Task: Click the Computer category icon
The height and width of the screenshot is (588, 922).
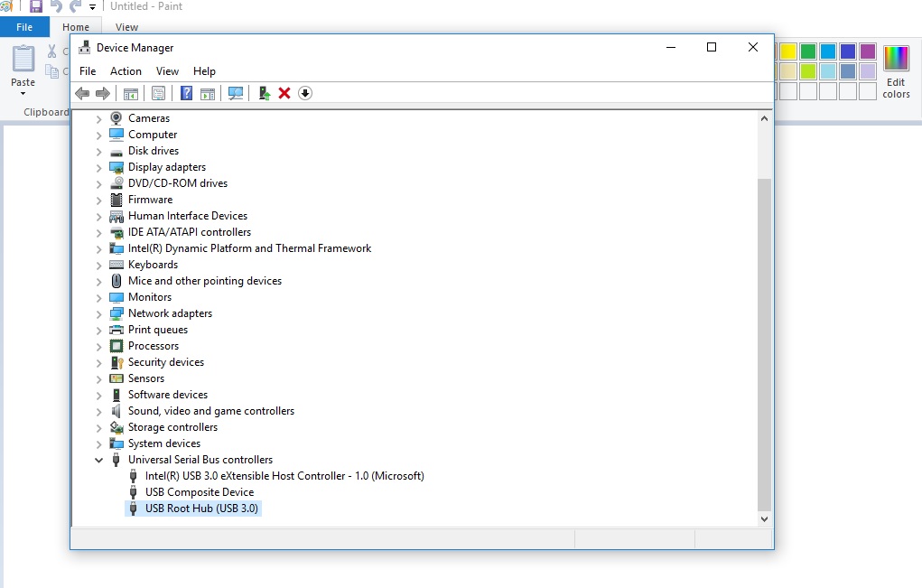Action: [x=116, y=135]
